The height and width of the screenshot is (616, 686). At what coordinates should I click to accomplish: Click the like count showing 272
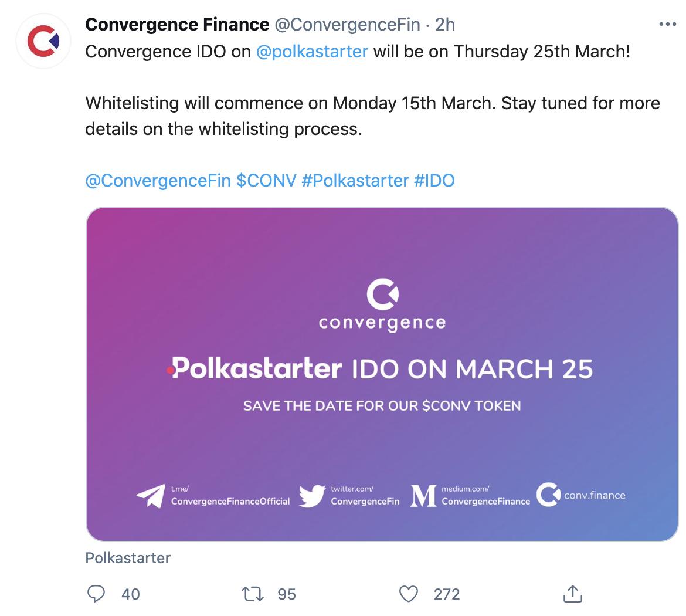pyautogui.click(x=446, y=594)
